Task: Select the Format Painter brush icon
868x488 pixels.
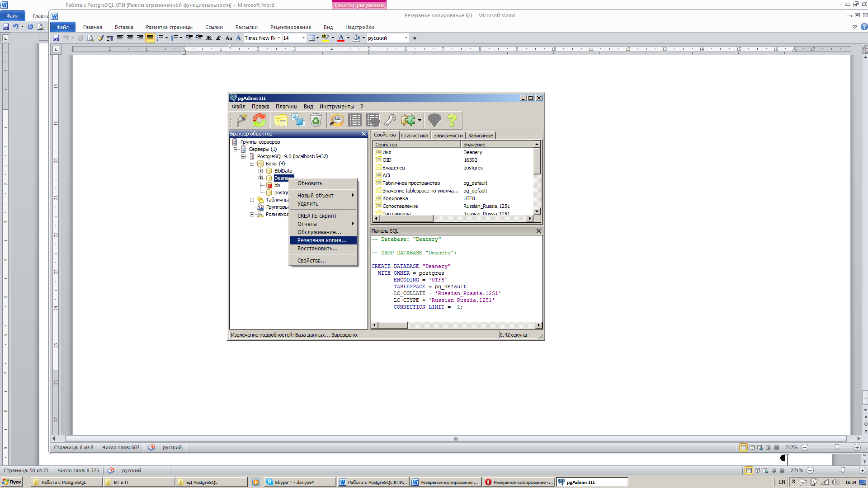Action: click(100, 38)
